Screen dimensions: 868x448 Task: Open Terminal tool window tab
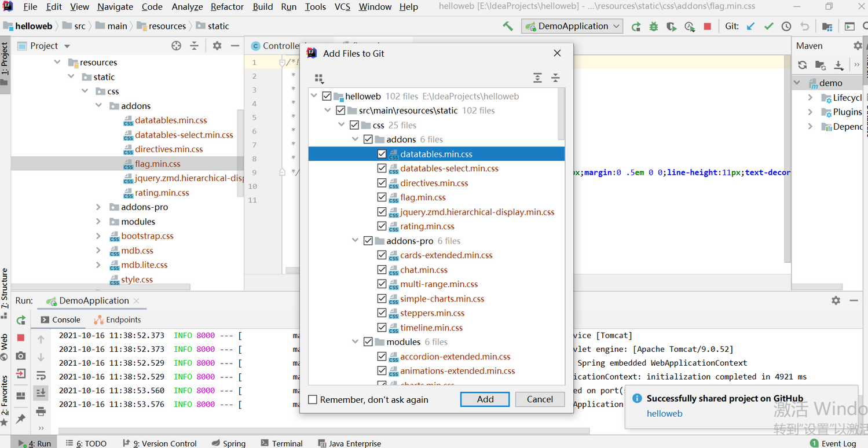tap(282, 443)
